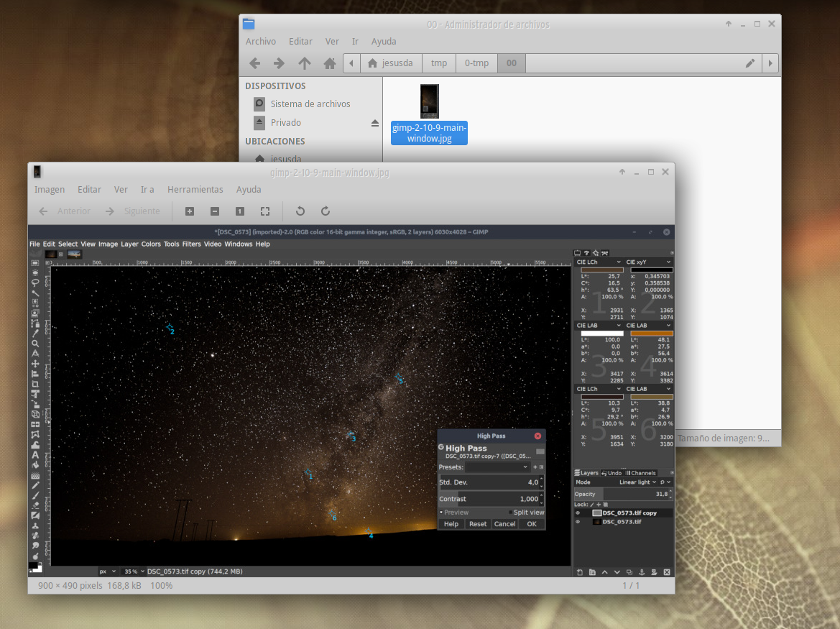Click the zoom out icon in viewer toolbar
The width and height of the screenshot is (840, 629).
coord(214,211)
